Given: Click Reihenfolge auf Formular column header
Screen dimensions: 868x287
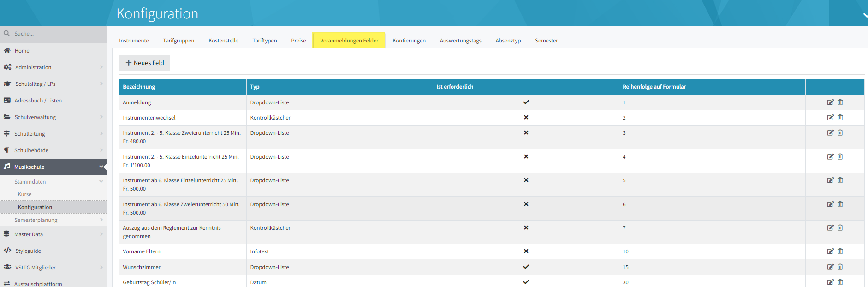Looking at the screenshot, I should pyautogui.click(x=712, y=87).
